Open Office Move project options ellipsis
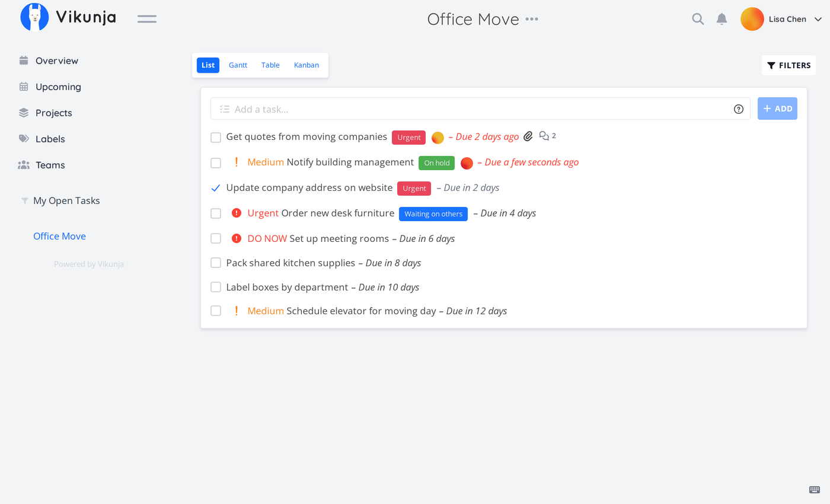Viewport: 830px width, 504px height. click(532, 19)
